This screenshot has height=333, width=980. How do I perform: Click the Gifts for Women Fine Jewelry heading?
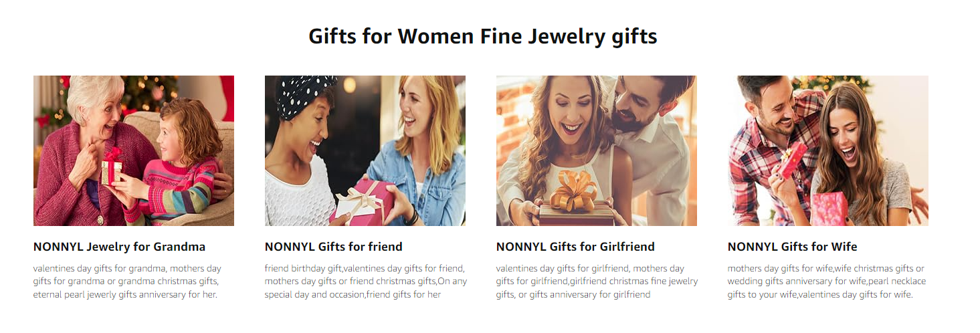(x=482, y=36)
